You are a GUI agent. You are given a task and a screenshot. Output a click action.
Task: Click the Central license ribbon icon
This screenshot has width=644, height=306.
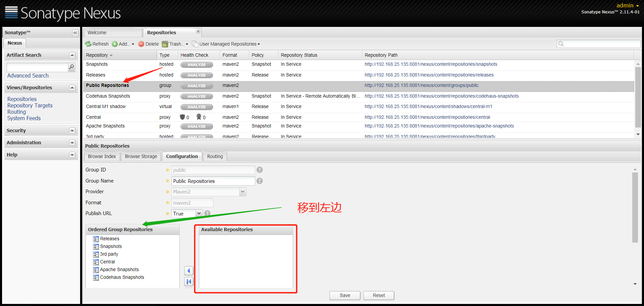click(199, 117)
